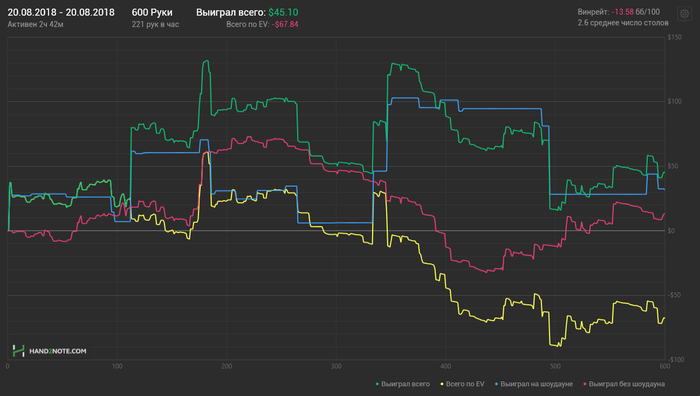Click the '100' x-axis tick label
The image size is (700, 396).
pyautogui.click(x=117, y=367)
